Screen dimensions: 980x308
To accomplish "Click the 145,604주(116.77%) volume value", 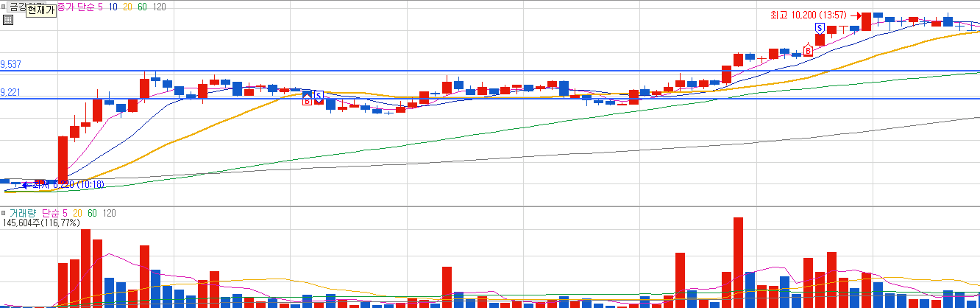I will [42, 223].
